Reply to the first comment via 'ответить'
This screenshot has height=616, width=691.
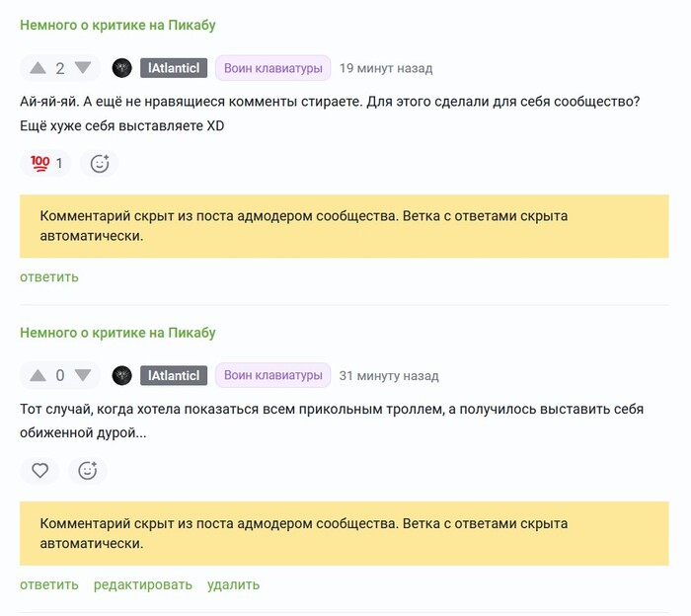pyautogui.click(x=49, y=276)
